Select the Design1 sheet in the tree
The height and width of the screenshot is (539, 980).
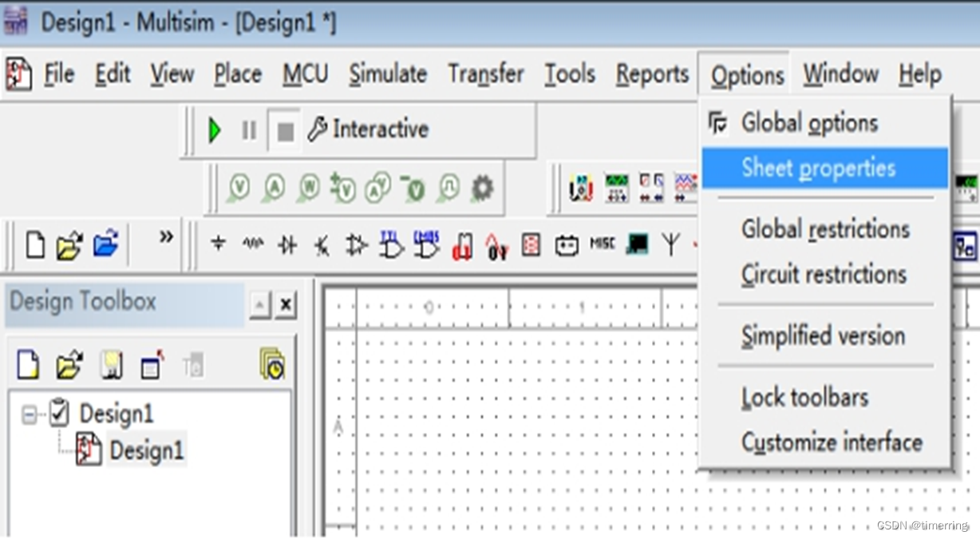147,450
